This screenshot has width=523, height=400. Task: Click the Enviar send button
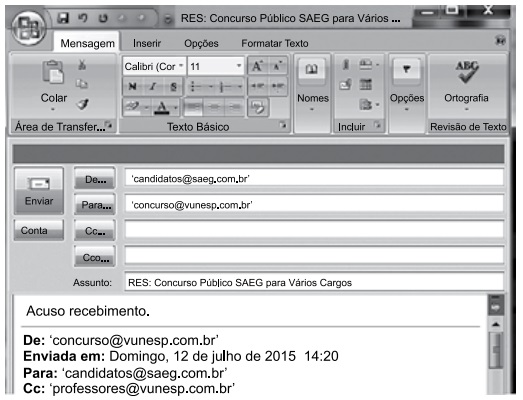(x=39, y=191)
